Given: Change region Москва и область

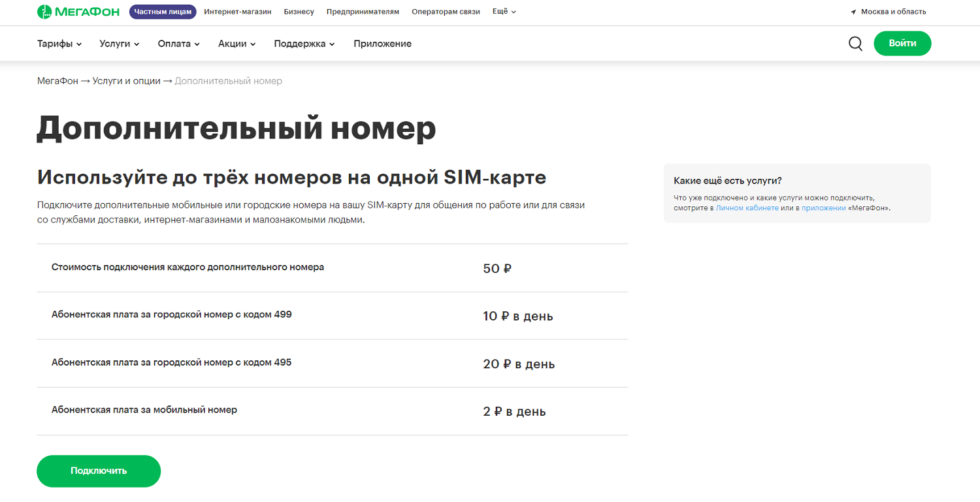Looking at the screenshot, I should 893,12.
